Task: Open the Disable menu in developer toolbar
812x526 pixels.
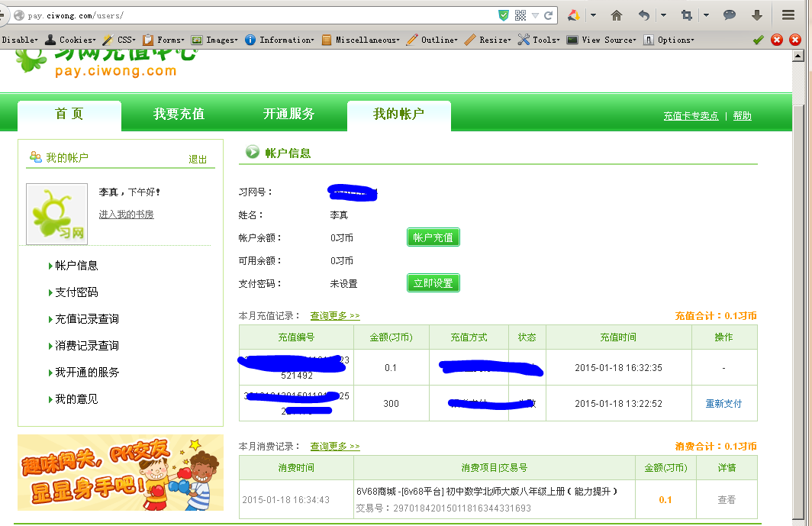Action: 20,40
